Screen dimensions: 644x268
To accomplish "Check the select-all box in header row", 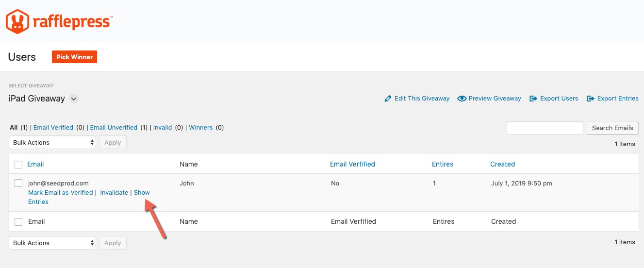I will pos(18,165).
